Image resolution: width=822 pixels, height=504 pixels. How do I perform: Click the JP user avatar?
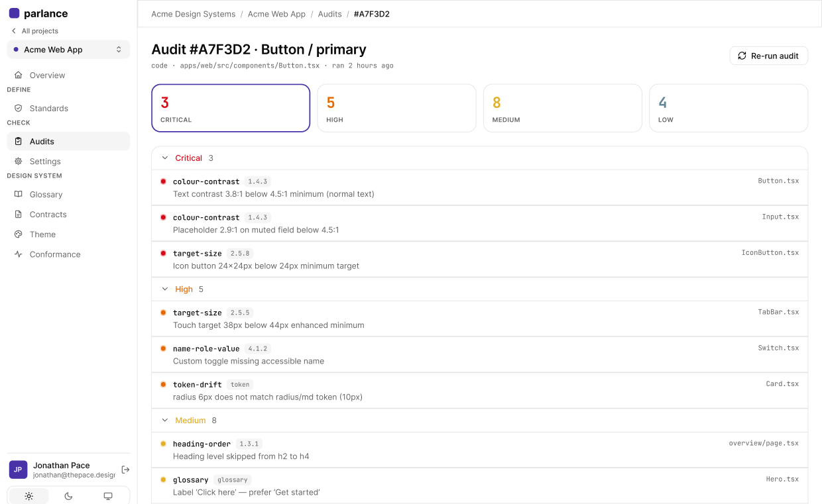18,470
